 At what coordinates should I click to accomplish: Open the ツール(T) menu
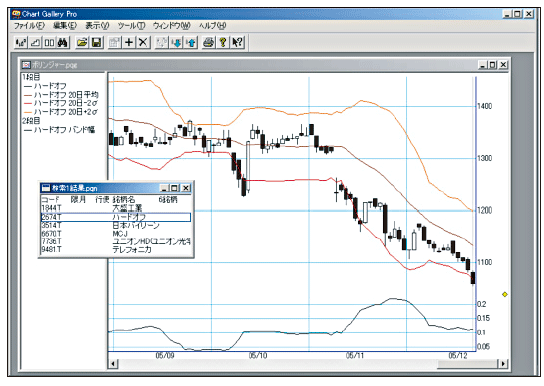pos(131,26)
